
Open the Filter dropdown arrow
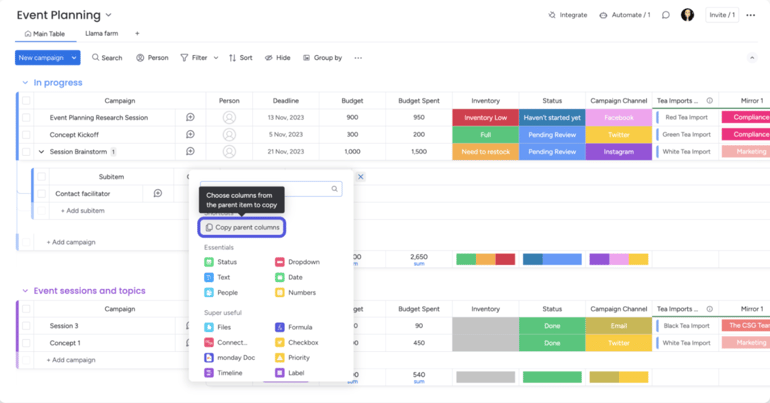[216, 58]
